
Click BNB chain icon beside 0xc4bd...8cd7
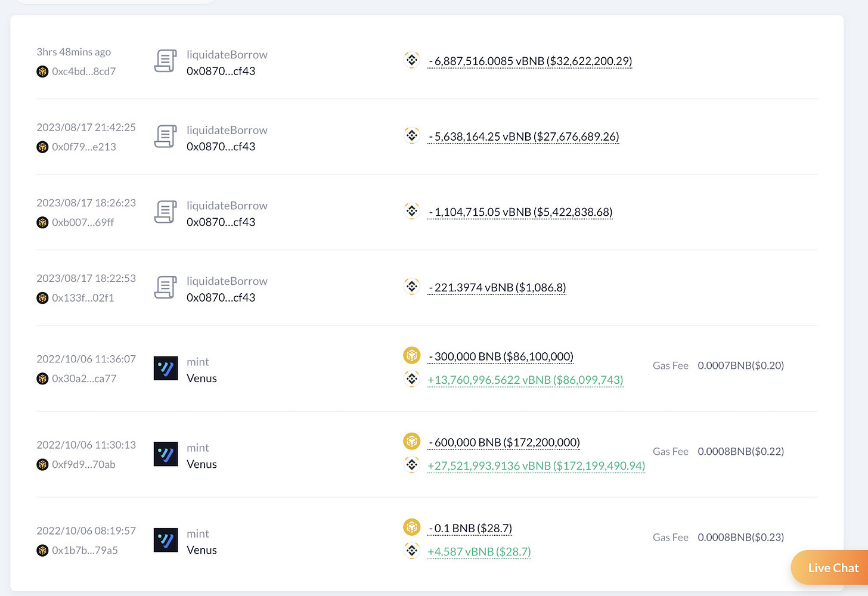pyautogui.click(x=42, y=72)
